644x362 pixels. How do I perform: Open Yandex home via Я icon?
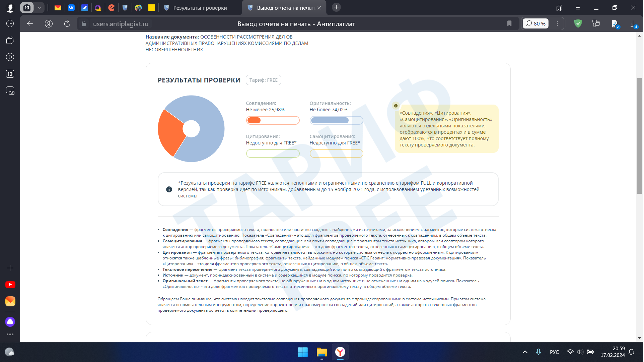pos(49,23)
